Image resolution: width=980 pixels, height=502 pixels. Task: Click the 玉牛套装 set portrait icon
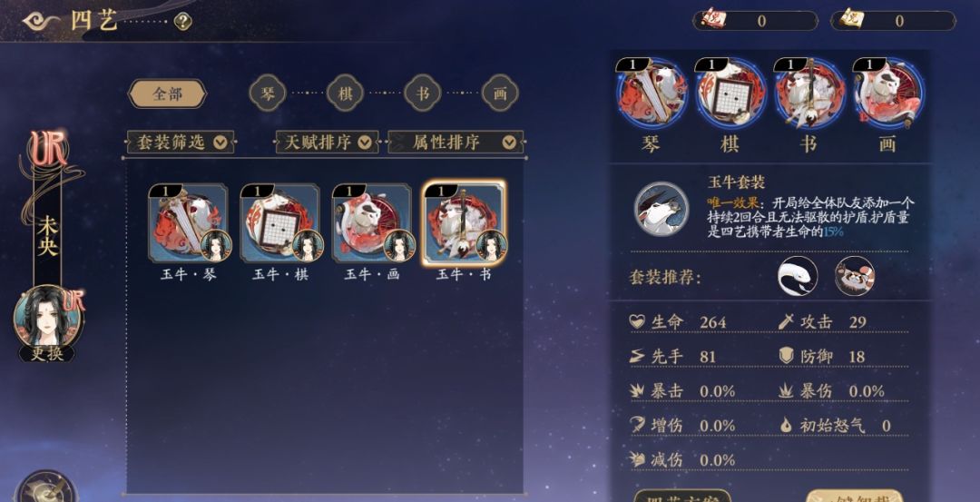coord(661,209)
